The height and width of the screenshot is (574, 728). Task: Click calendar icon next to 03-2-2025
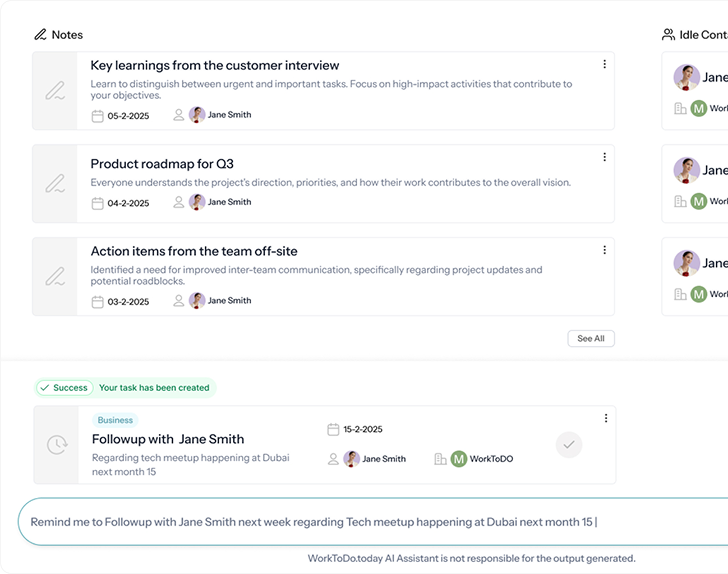pos(98,302)
